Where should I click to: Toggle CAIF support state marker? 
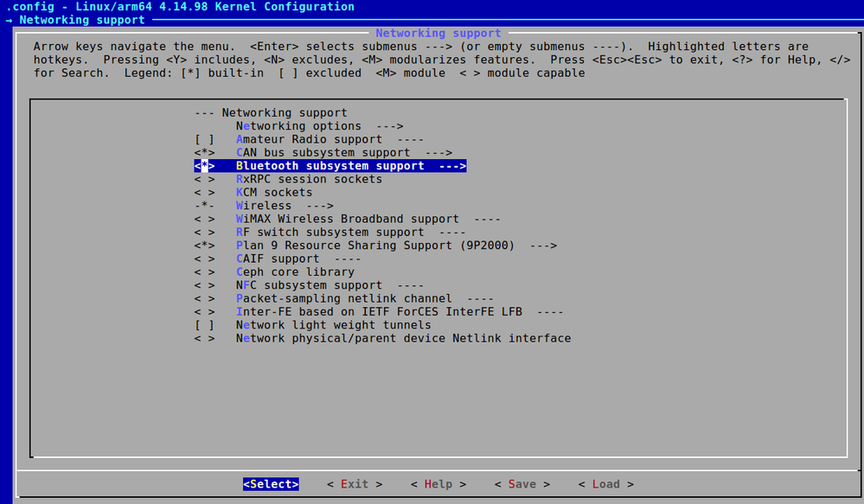204,258
